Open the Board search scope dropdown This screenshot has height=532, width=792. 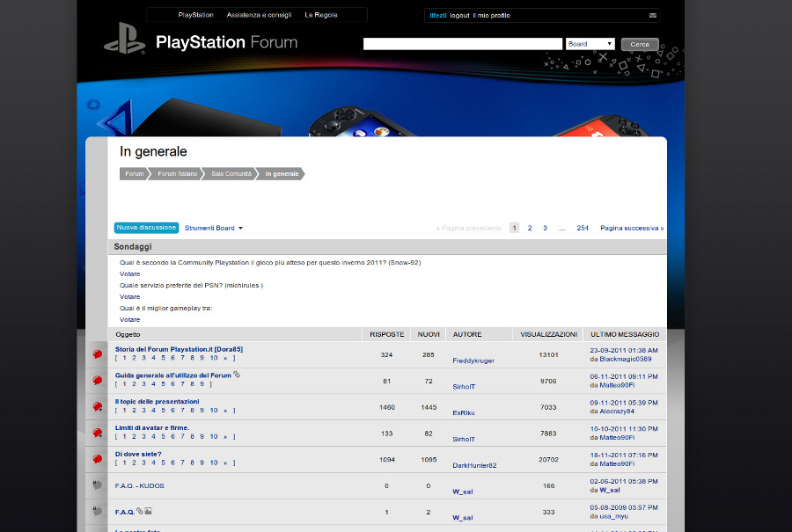(x=590, y=44)
